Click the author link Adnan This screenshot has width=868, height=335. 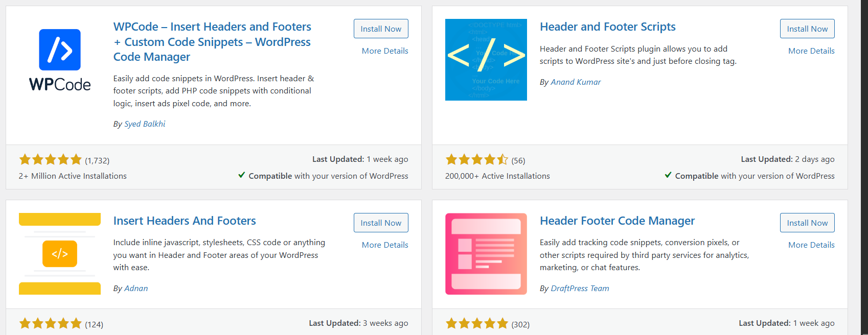[x=136, y=288]
